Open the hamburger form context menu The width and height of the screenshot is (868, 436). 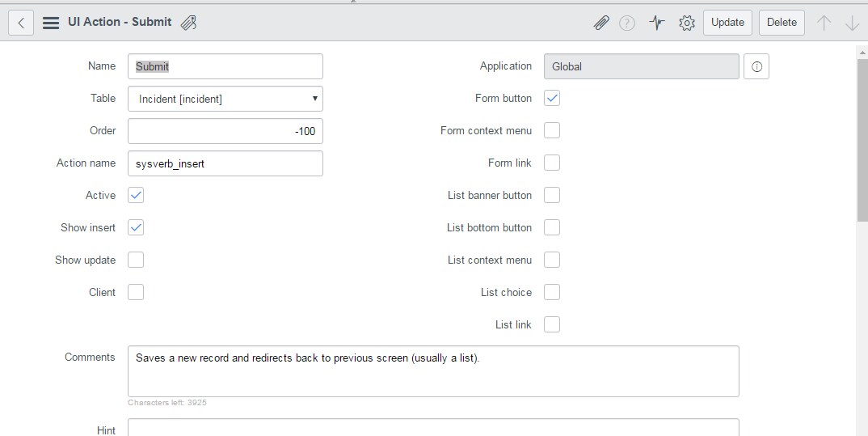click(x=51, y=23)
